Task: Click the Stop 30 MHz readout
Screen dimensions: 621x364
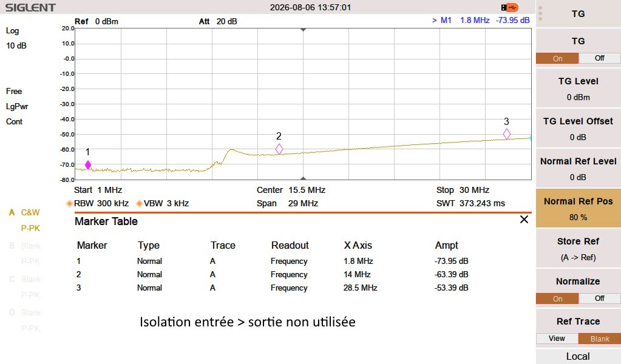Action: pyautogui.click(x=463, y=190)
